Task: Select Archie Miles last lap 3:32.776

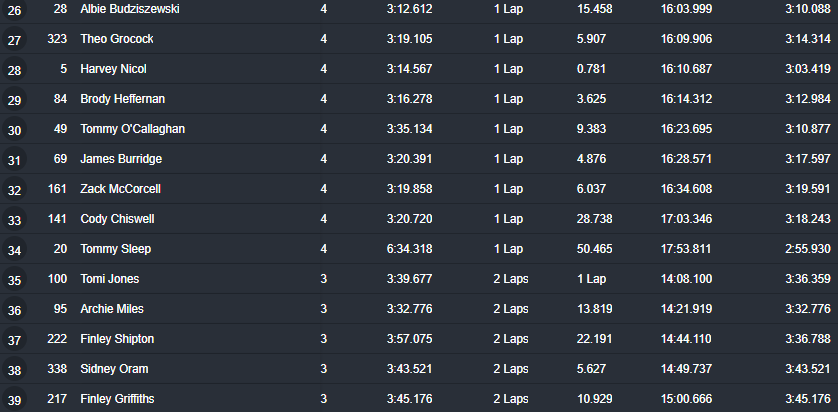Action: (409, 308)
